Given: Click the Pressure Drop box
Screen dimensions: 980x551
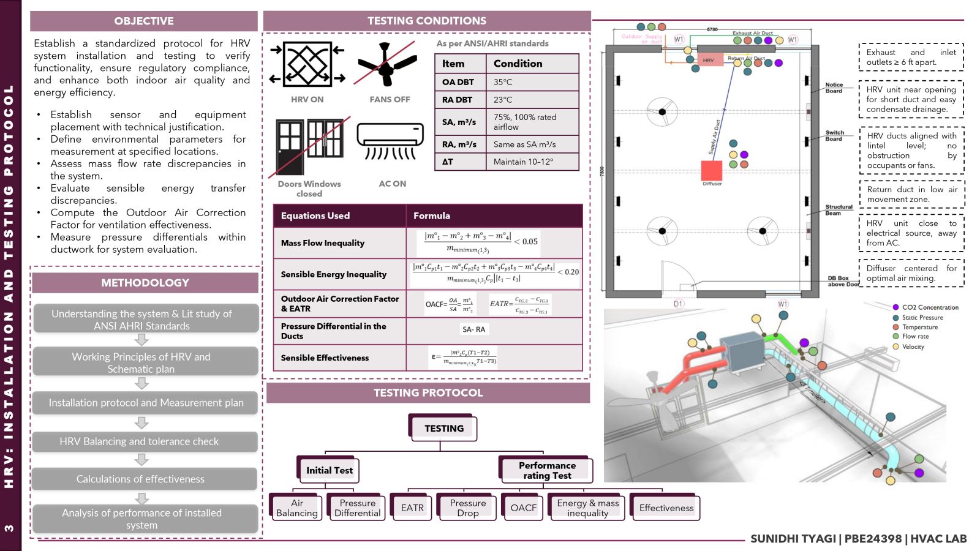Looking at the screenshot, I should coord(467,508).
